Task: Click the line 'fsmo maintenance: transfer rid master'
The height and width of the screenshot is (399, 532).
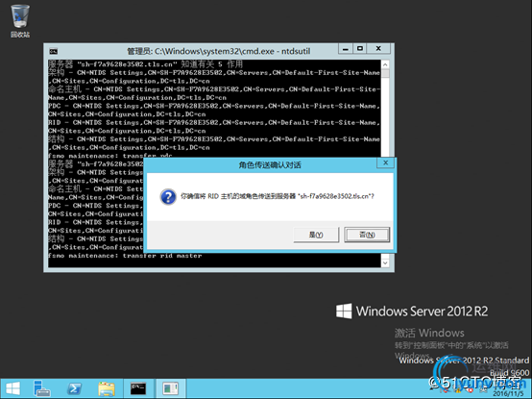Action: point(125,256)
